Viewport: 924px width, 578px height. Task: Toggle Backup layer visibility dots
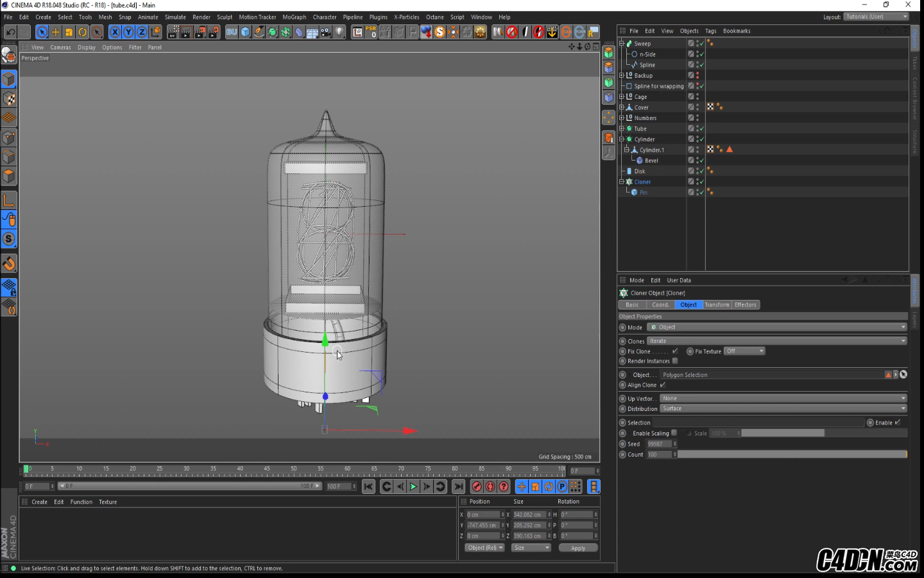coord(697,75)
